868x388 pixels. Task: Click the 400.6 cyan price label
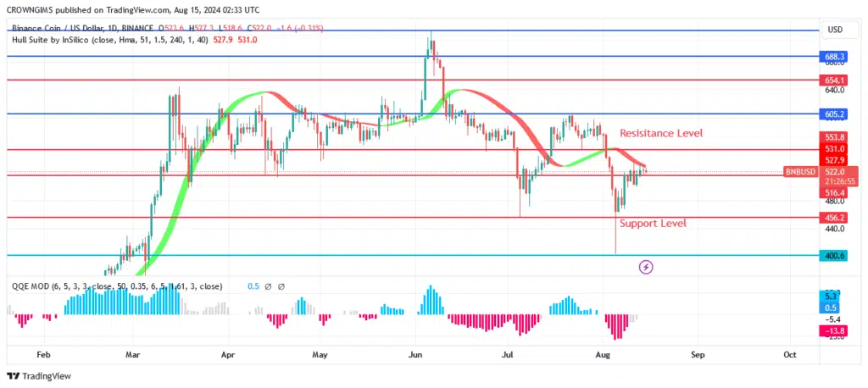(x=836, y=255)
